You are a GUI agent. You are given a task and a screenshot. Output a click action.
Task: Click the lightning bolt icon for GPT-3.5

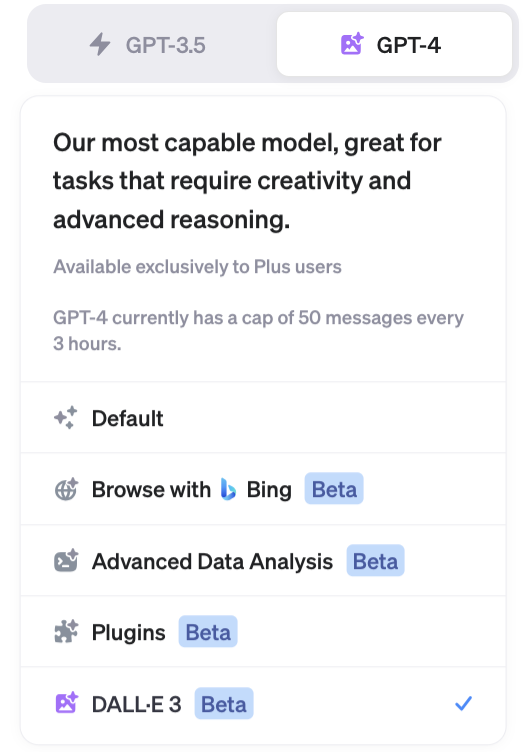[100, 45]
